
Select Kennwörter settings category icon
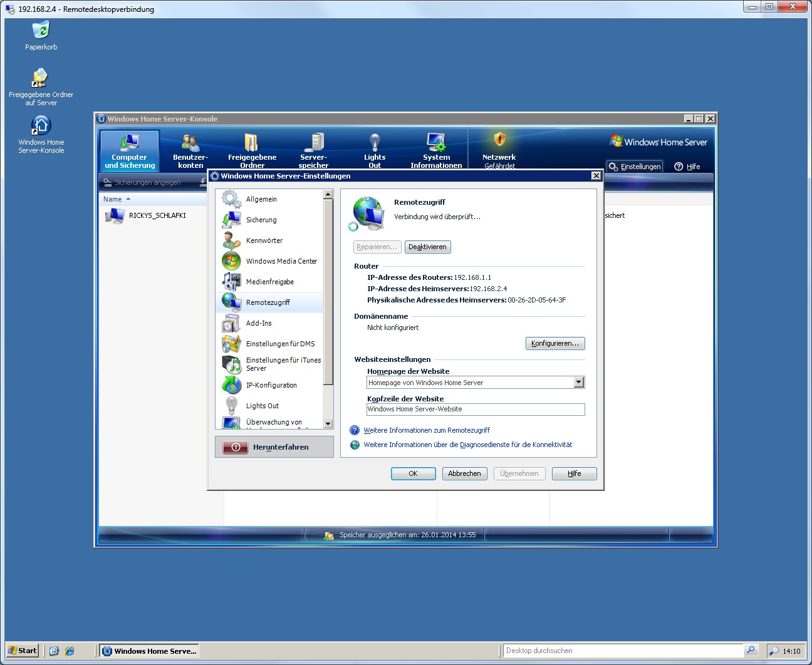(x=231, y=240)
